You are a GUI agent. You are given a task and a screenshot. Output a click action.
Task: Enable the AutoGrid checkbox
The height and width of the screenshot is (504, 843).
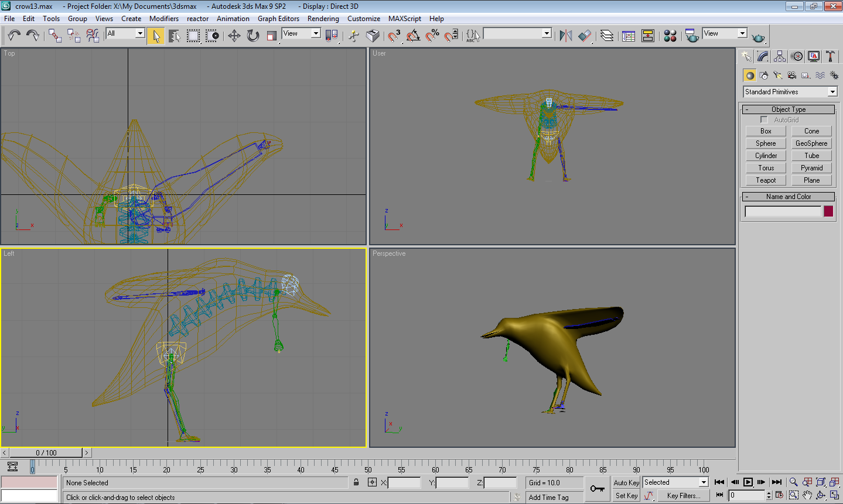(x=764, y=120)
